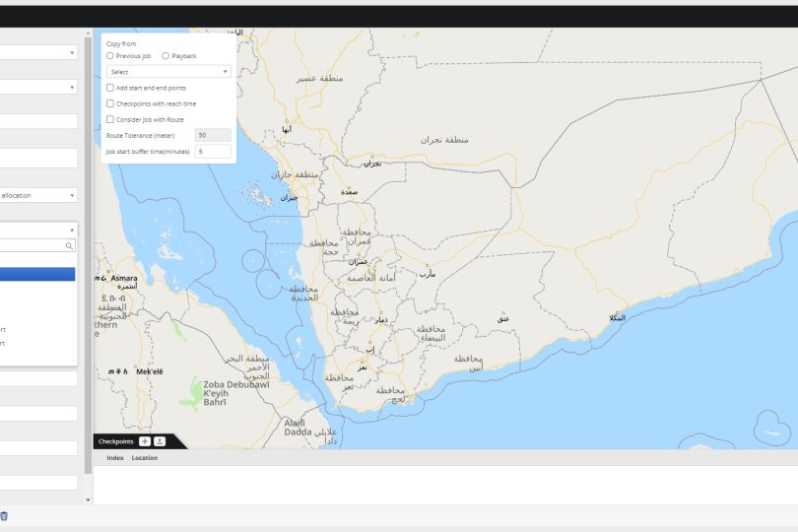The height and width of the screenshot is (532, 798).
Task: Click the Checkpoints tab label
Action: (115, 441)
